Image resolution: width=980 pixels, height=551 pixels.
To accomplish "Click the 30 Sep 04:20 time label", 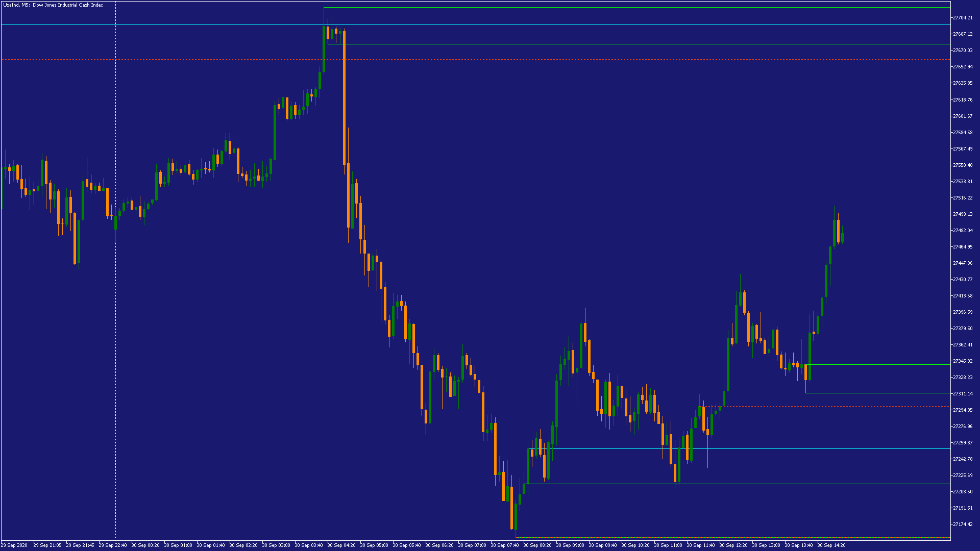I will (341, 545).
